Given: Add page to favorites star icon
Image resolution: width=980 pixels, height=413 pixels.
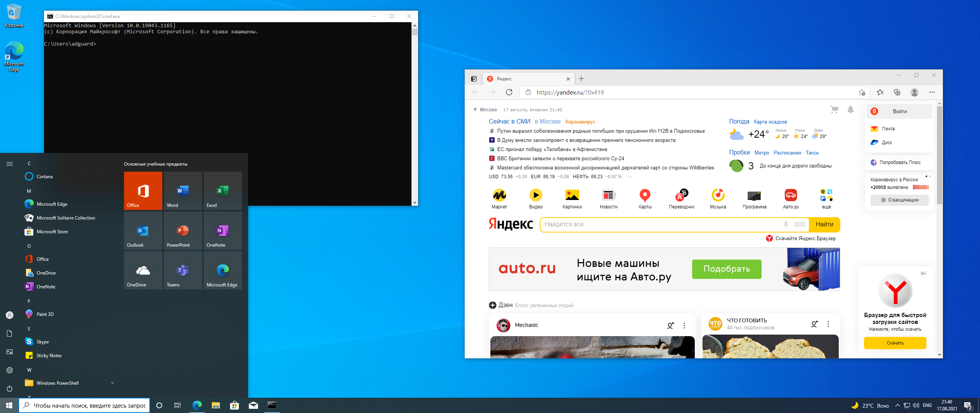Looking at the screenshot, I should (x=862, y=92).
